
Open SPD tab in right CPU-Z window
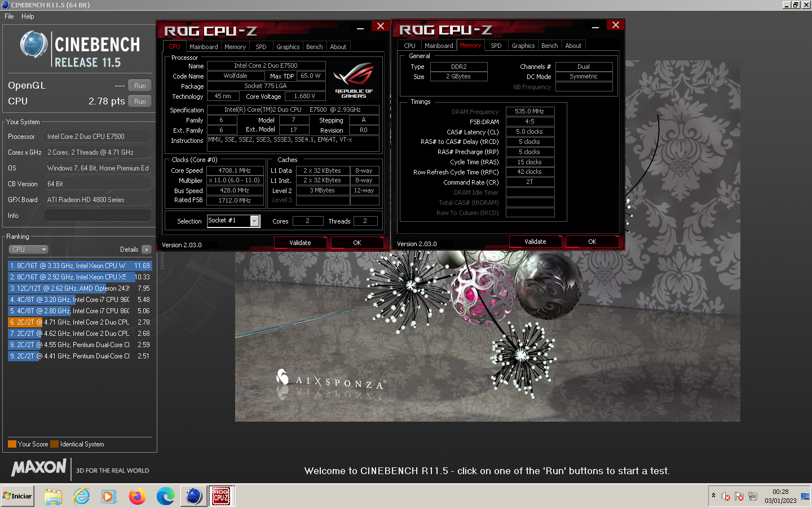pos(496,46)
